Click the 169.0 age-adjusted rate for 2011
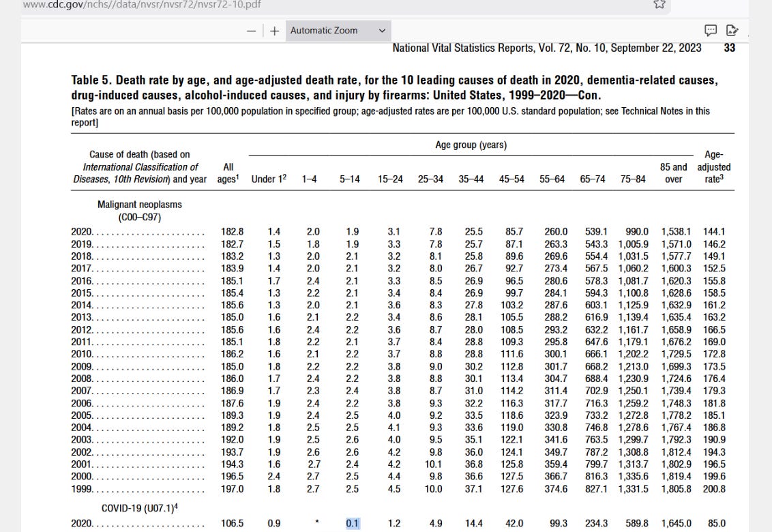Image resolution: width=772 pixels, height=532 pixels. pyautogui.click(x=714, y=342)
